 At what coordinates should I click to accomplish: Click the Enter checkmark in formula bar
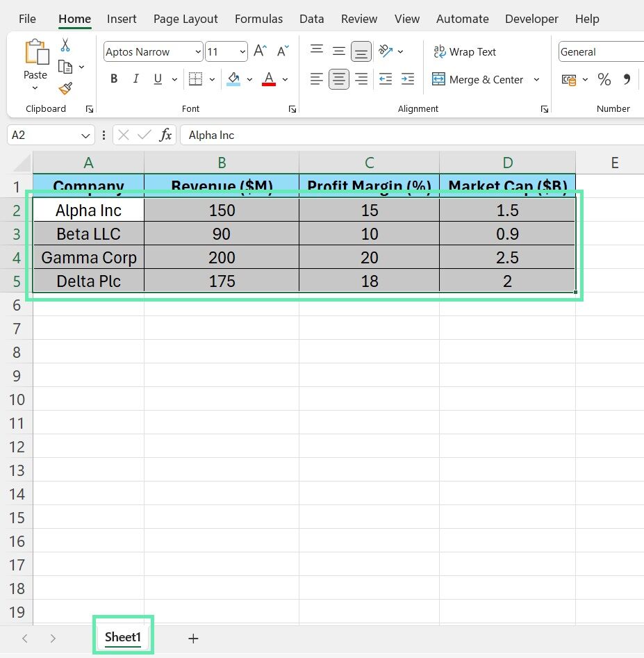point(145,135)
